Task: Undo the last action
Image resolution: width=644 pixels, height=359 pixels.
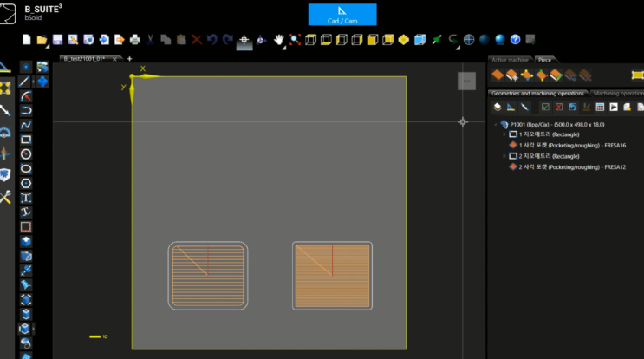Action: 212,39
